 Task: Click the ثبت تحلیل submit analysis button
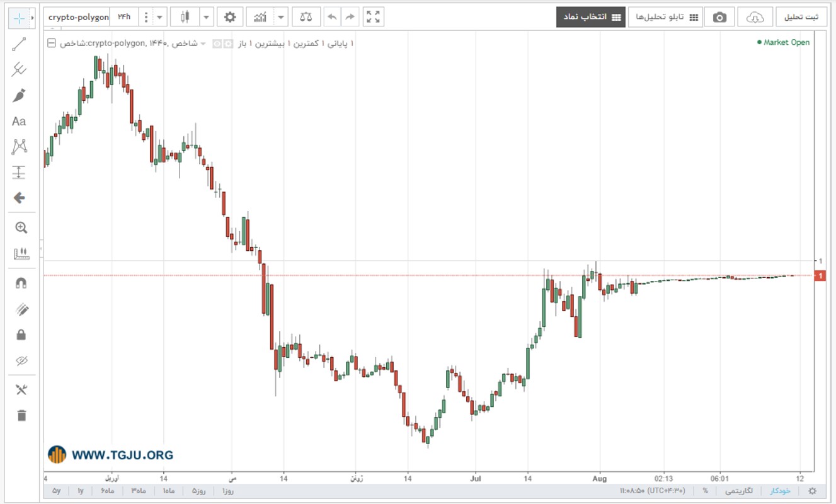coord(801,17)
